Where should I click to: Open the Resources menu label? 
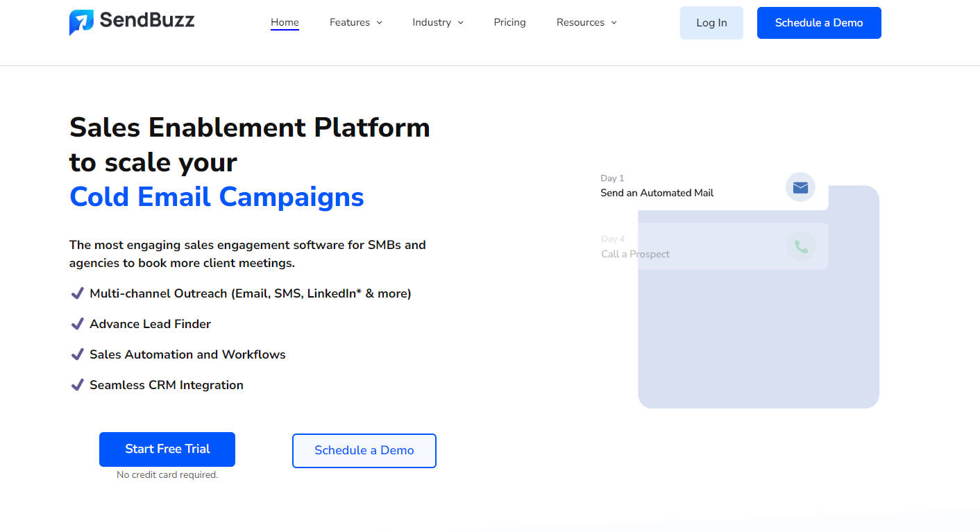pos(580,22)
